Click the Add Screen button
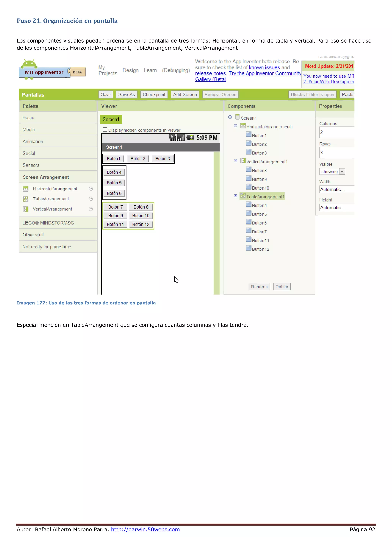392x555 pixels. [x=185, y=94]
